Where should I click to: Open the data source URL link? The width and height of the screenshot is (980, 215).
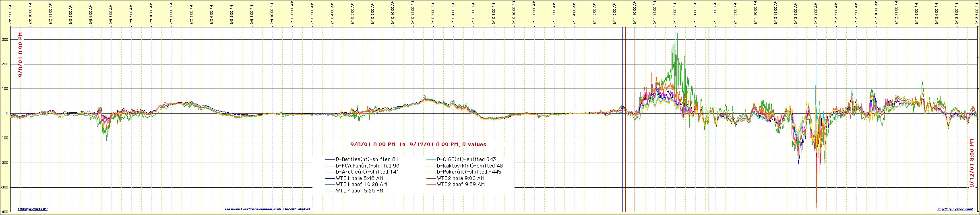click(267, 209)
